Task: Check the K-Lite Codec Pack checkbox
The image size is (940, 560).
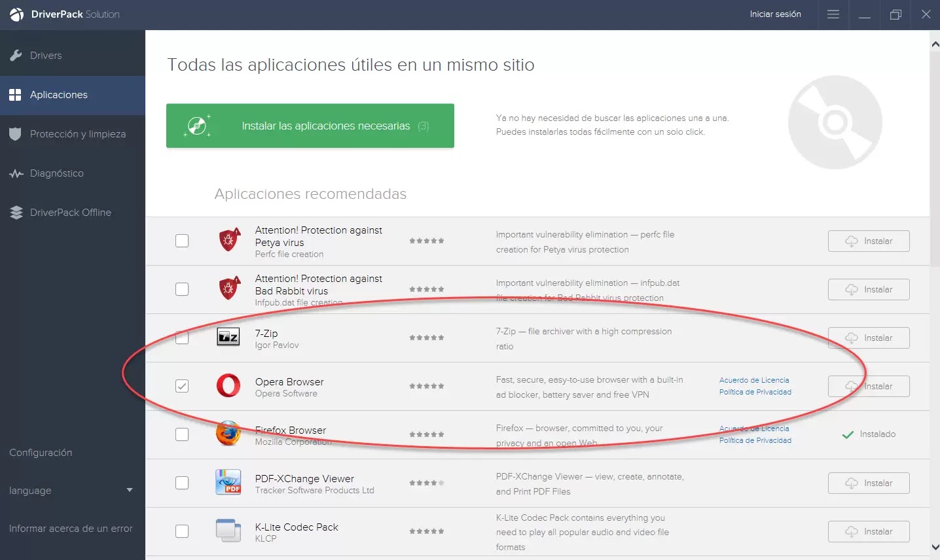Action: (x=182, y=531)
